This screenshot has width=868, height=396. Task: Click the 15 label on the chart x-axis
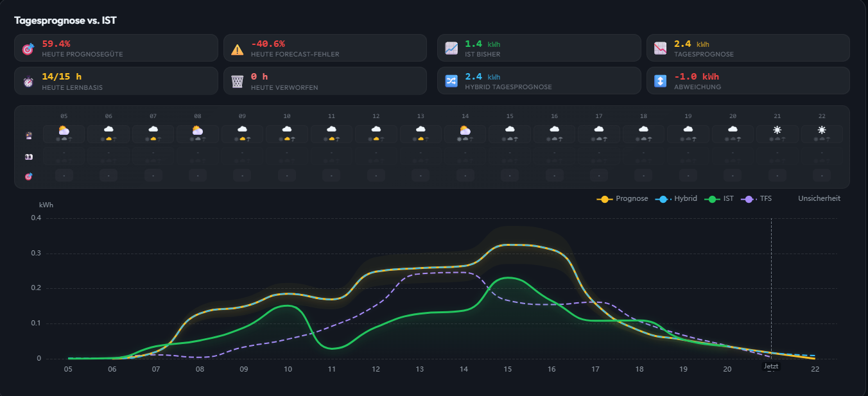click(x=508, y=370)
